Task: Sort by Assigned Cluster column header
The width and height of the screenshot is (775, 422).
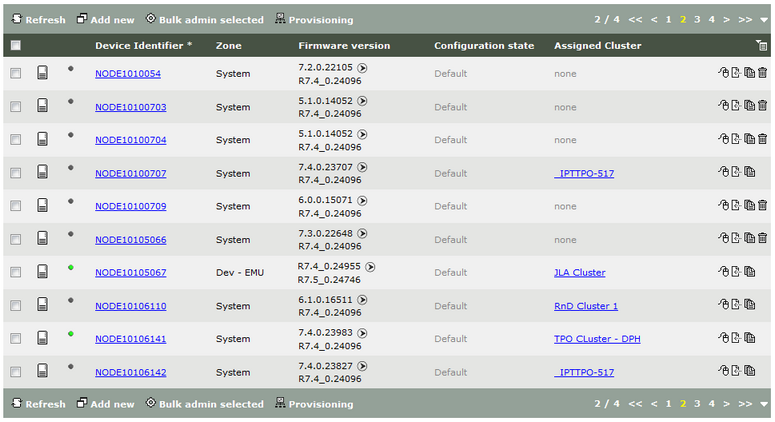Action: point(598,45)
